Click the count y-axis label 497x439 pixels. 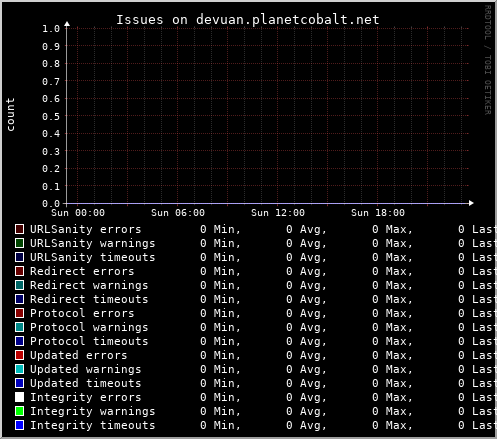(x=10, y=114)
